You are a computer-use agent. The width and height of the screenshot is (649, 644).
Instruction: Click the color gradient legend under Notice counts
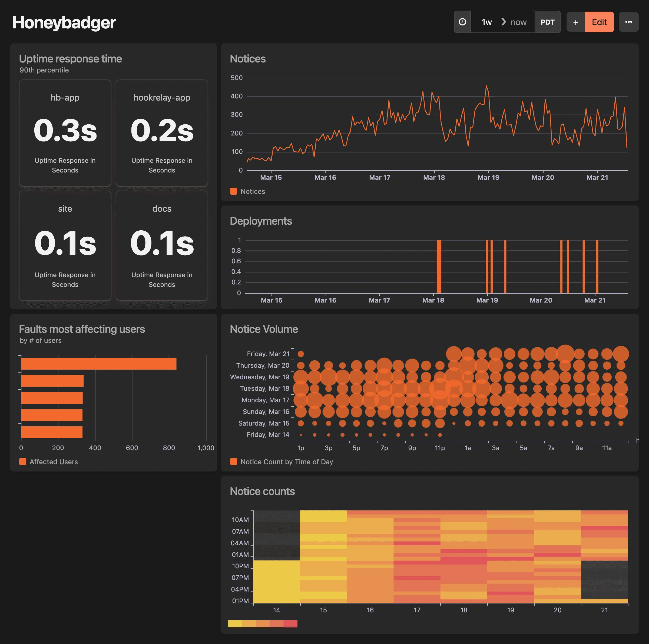coord(263,623)
